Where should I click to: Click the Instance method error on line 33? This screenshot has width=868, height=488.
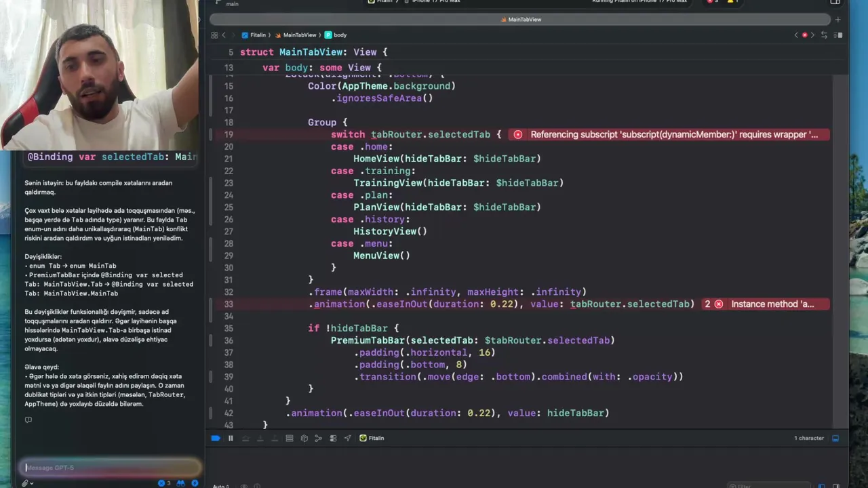[772, 304]
